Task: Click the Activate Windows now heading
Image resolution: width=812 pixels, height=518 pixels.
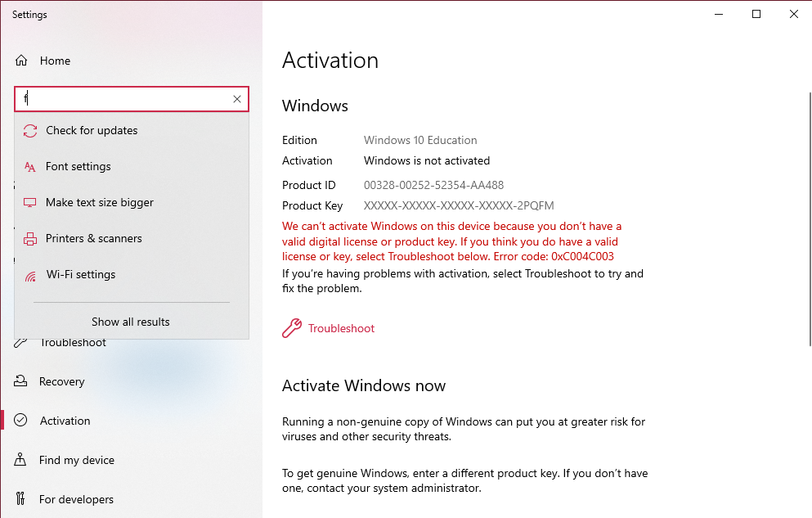Action: [x=364, y=386]
